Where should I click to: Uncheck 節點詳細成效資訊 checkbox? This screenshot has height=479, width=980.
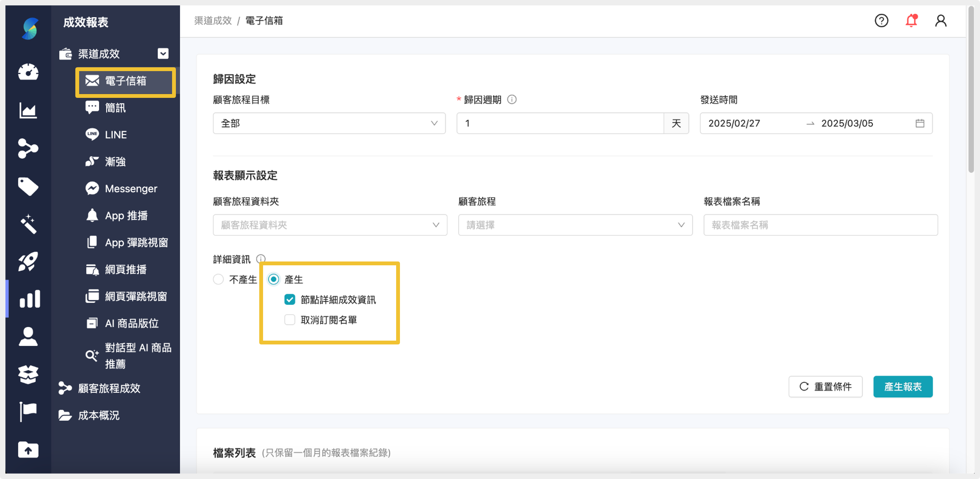(289, 300)
